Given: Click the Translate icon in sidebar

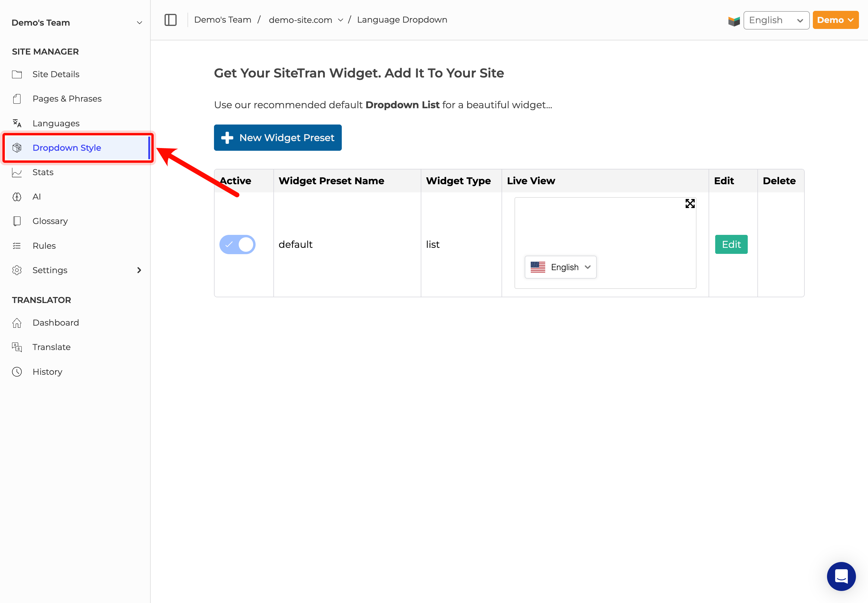Looking at the screenshot, I should point(17,347).
